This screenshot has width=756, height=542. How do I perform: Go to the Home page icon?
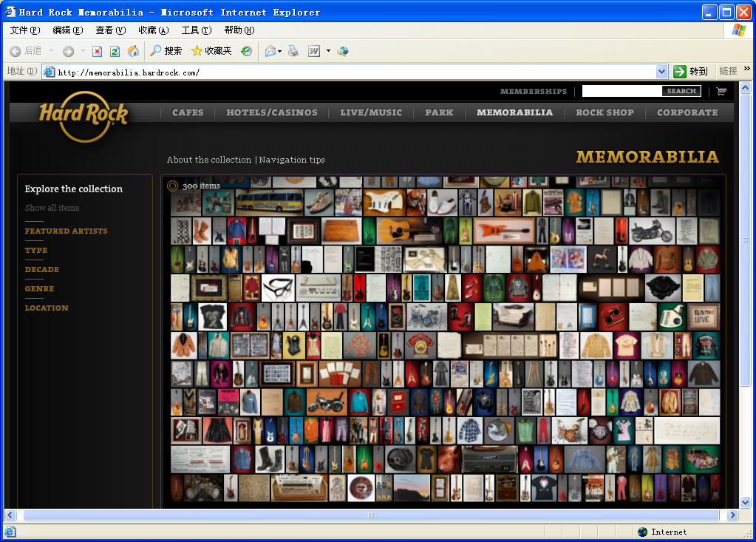click(x=133, y=51)
